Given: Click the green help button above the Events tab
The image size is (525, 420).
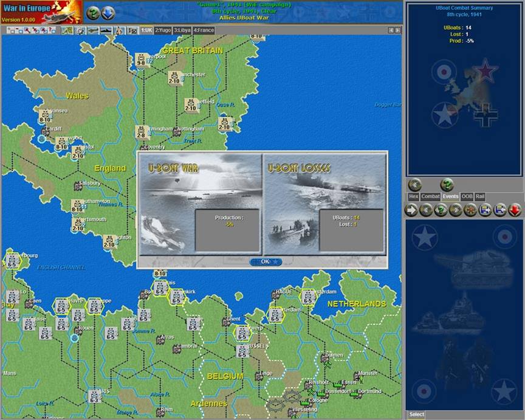Looking at the screenshot, I should click(447, 184).
